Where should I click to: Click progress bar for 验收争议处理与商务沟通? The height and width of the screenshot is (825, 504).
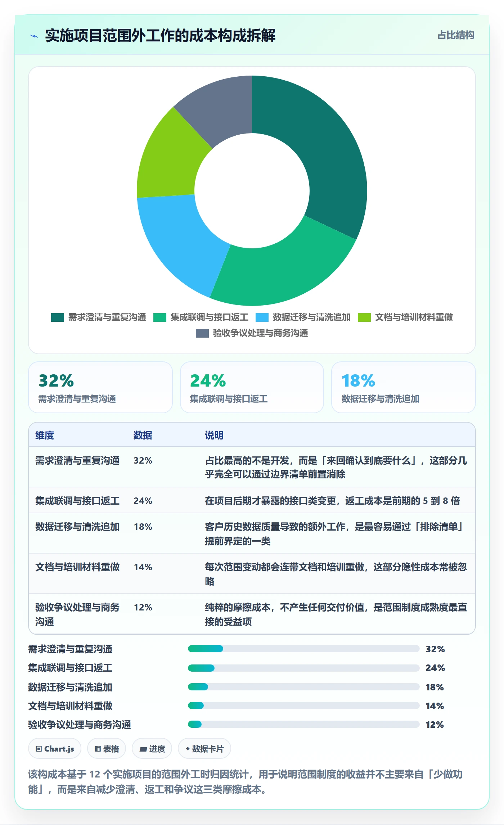tap(303, 724)
